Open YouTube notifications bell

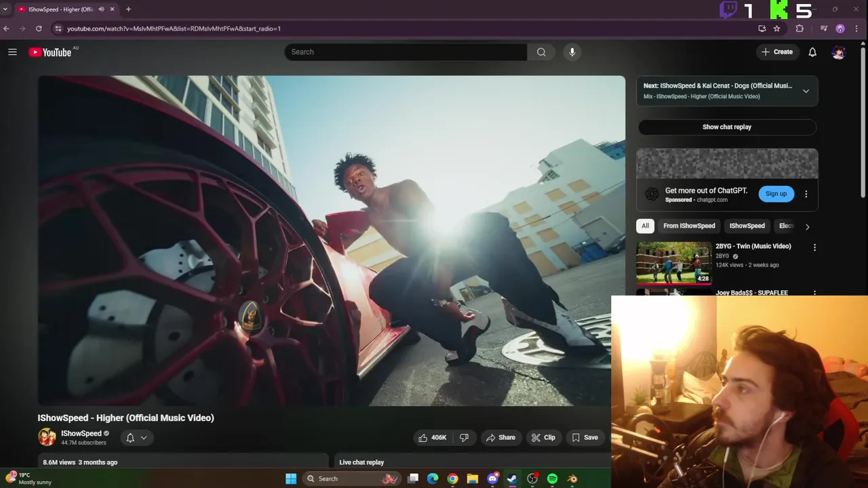pos(812,52)
